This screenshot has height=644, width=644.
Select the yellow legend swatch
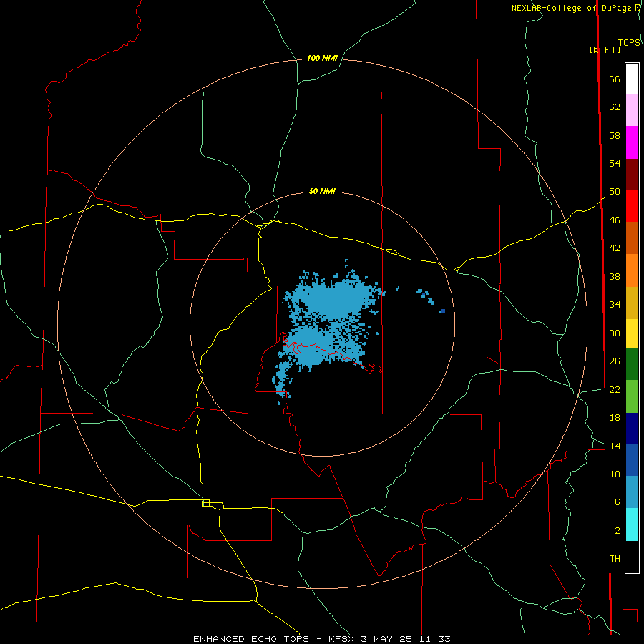(632, 333)
